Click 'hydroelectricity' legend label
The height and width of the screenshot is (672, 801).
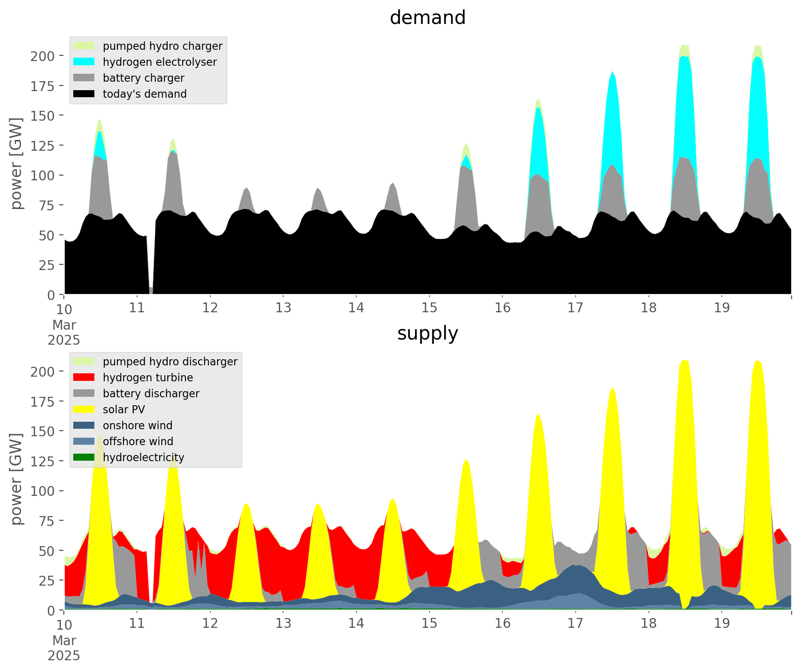[144, 457]
